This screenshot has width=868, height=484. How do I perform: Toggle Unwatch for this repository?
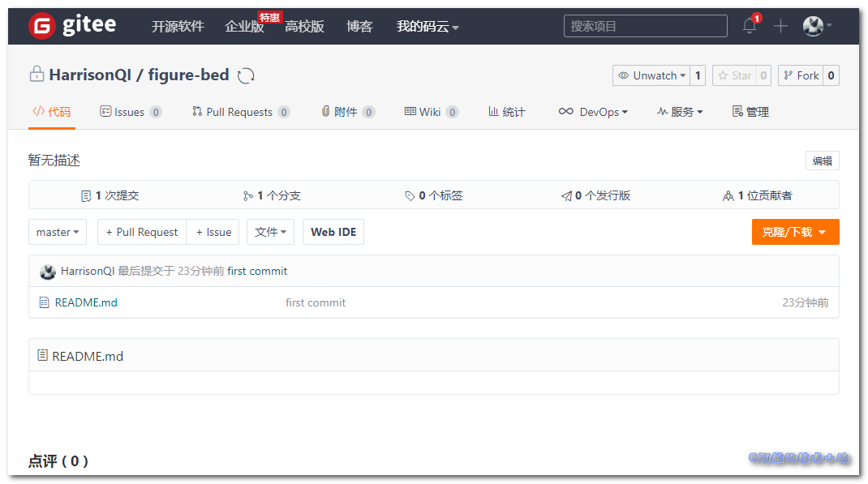[651, 75]
